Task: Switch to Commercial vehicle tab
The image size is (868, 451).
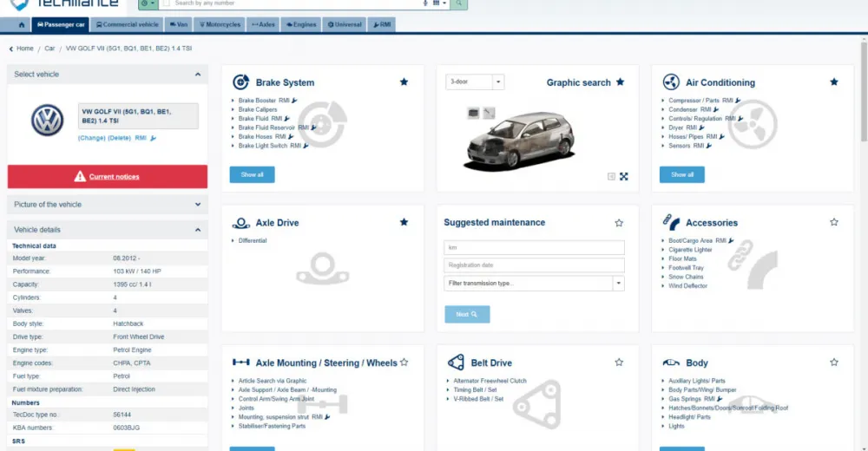Action: coord(127,24)
